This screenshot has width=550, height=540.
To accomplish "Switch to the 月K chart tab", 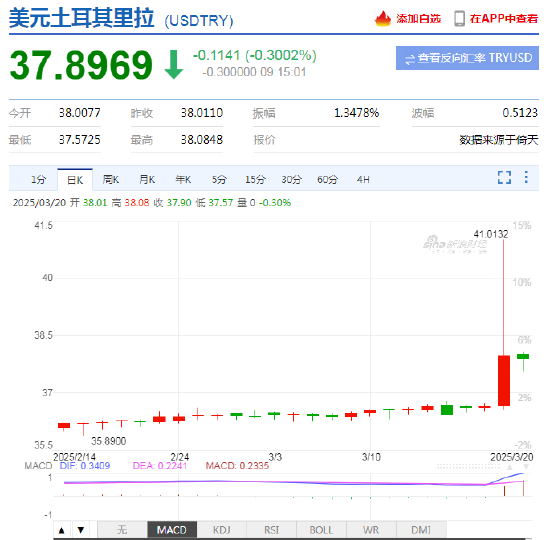I will point(147,180).
